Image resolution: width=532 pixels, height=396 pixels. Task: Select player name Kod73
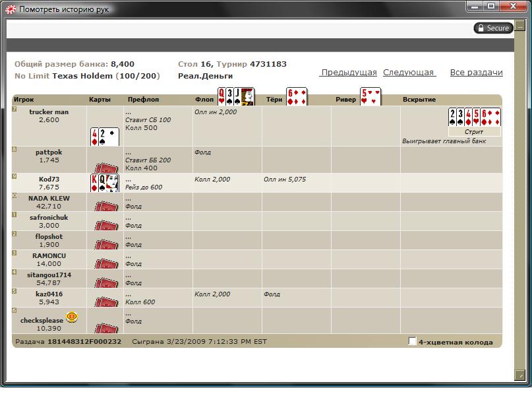(49, 179)
